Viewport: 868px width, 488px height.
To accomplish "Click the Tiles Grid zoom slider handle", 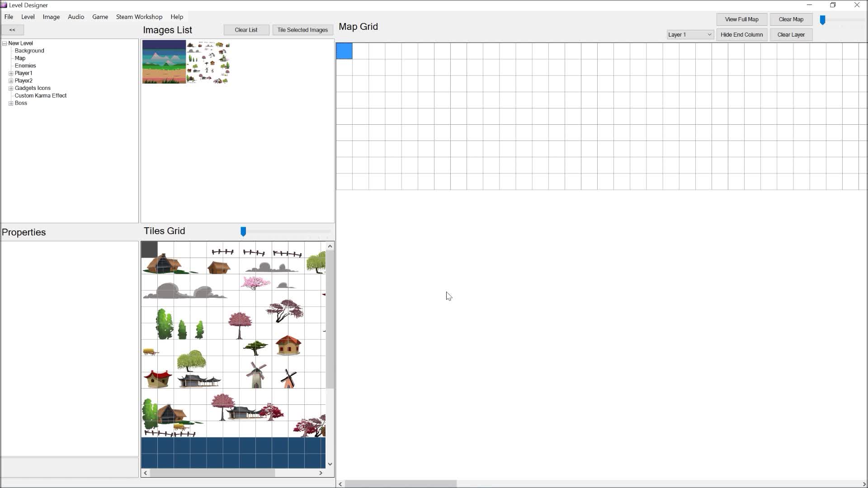I will [243, 232].
